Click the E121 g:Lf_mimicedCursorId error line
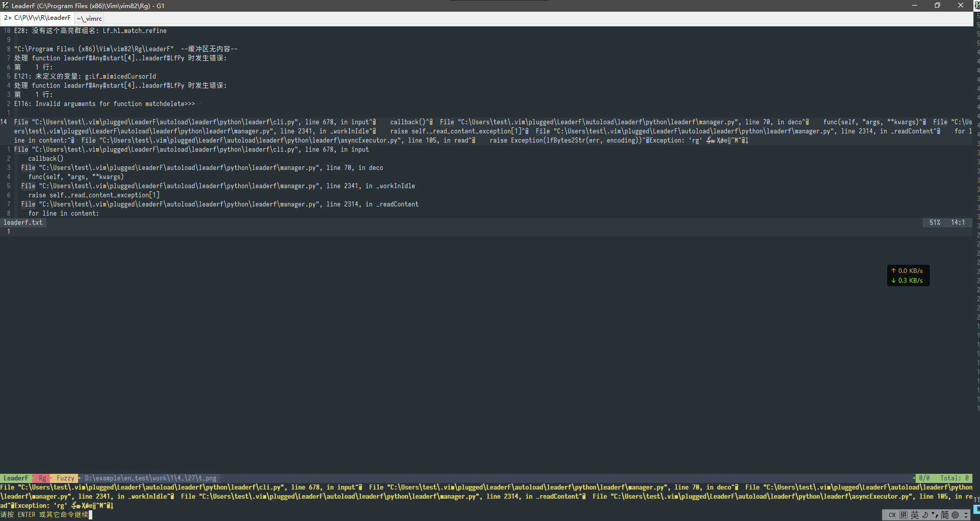The image size is (980, 521). 85,77
